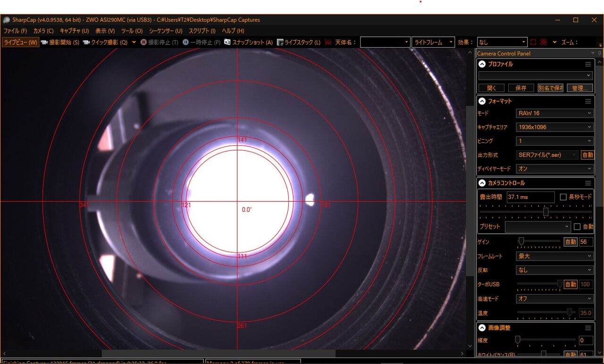Viewport: 604px width, 364px height.
Task: Collapse the フォーマット section
Action: (x=482, y=101)
